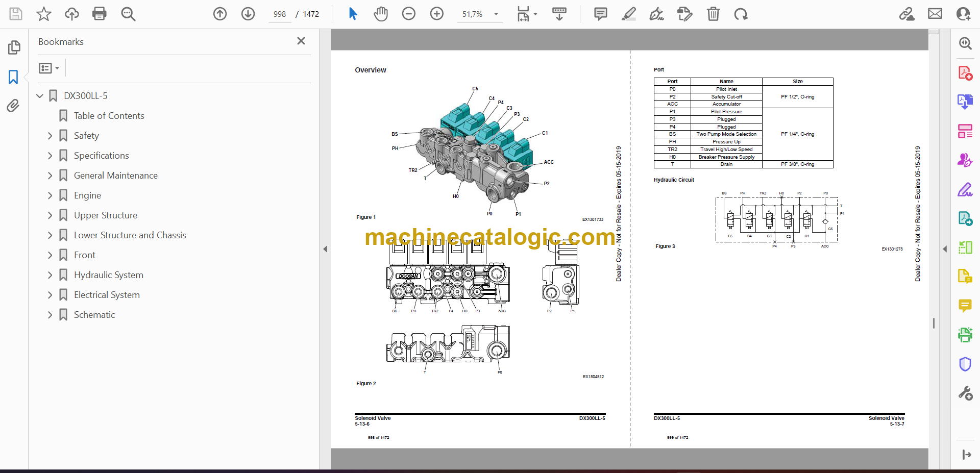Click the Port table on page 999

[x=743, y=123]
